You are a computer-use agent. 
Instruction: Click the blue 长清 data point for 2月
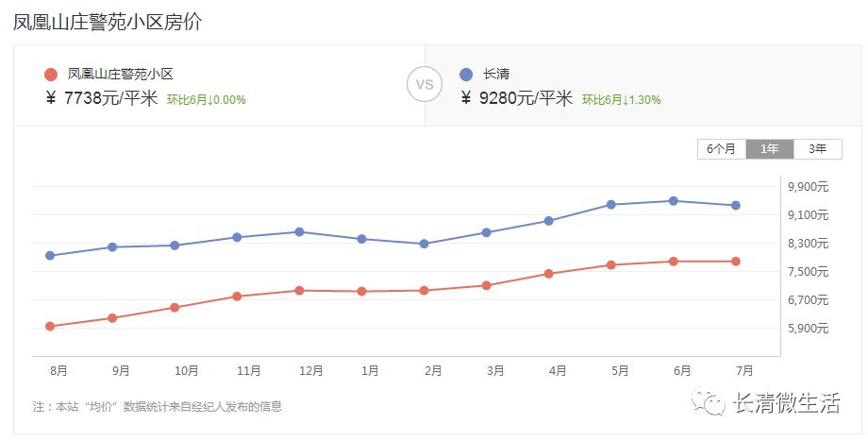click(425, 244)
